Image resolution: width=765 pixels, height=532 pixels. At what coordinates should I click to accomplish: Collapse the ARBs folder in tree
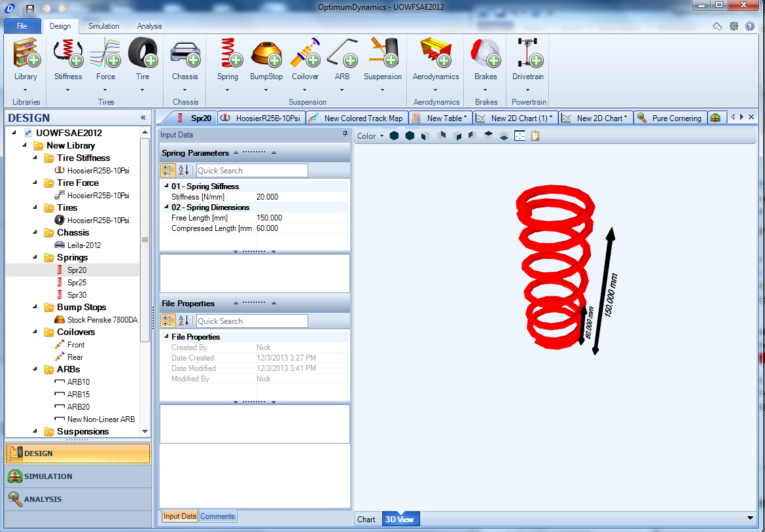[x=35, y=369]
